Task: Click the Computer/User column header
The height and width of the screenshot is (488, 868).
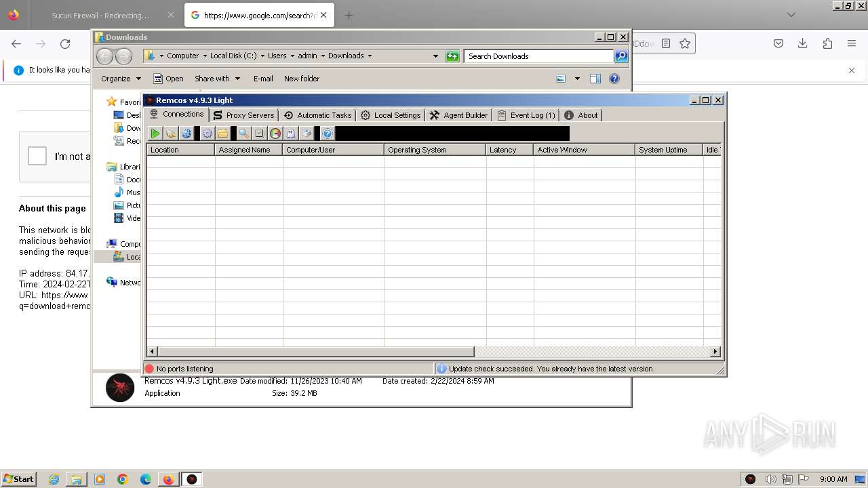Action: coord(333,150)
